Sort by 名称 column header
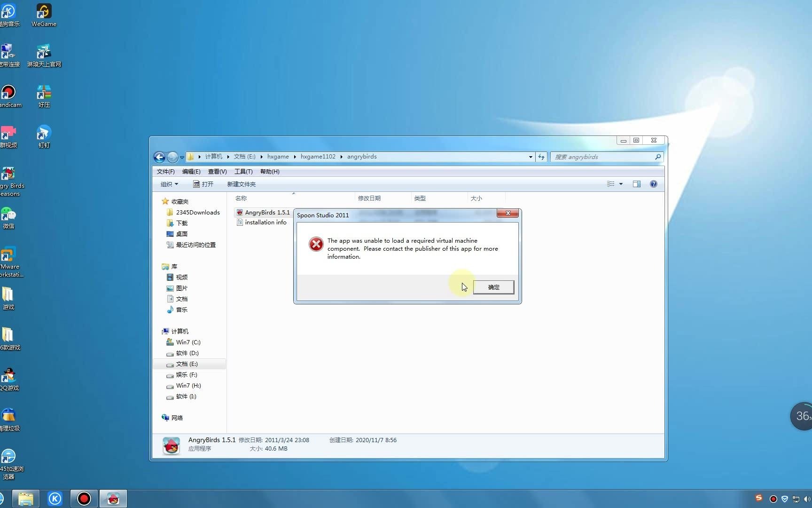This screenshot has height=508, width=812. (x=293, y=198)
